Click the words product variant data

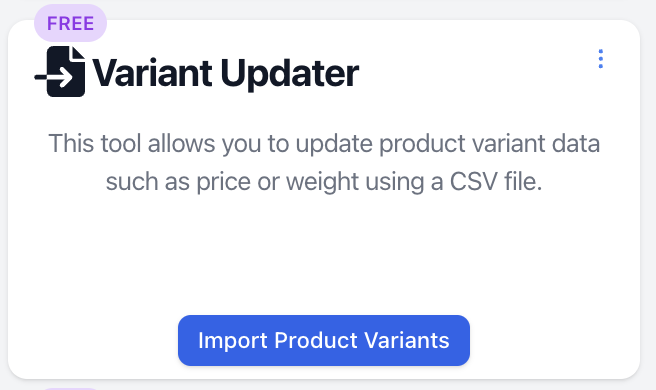[489, 144]
